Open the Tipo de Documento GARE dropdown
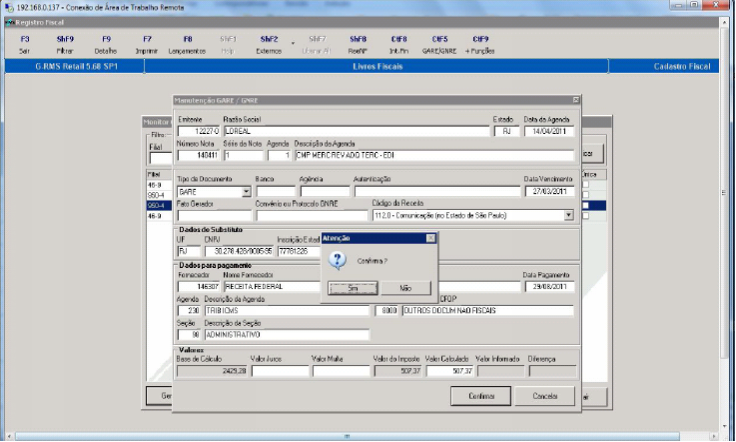Screen dimensions: 736x442 pos(246,192)
